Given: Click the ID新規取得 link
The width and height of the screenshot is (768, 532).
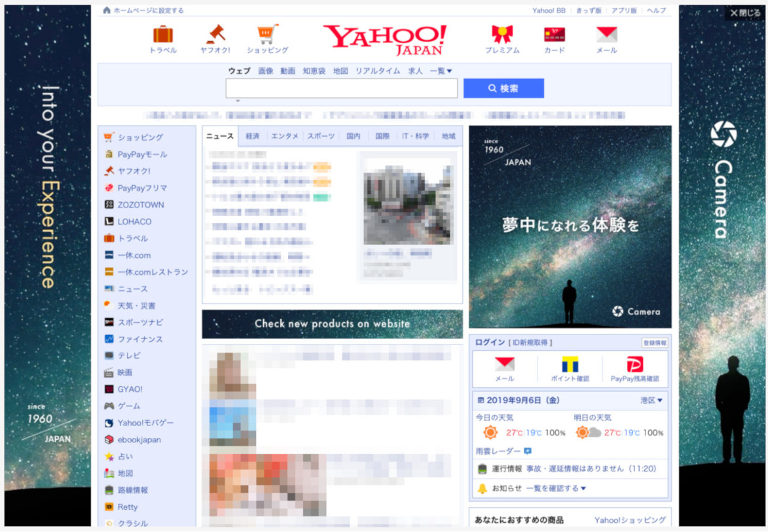Looking at the screenshot, I should tap(530, 343).
